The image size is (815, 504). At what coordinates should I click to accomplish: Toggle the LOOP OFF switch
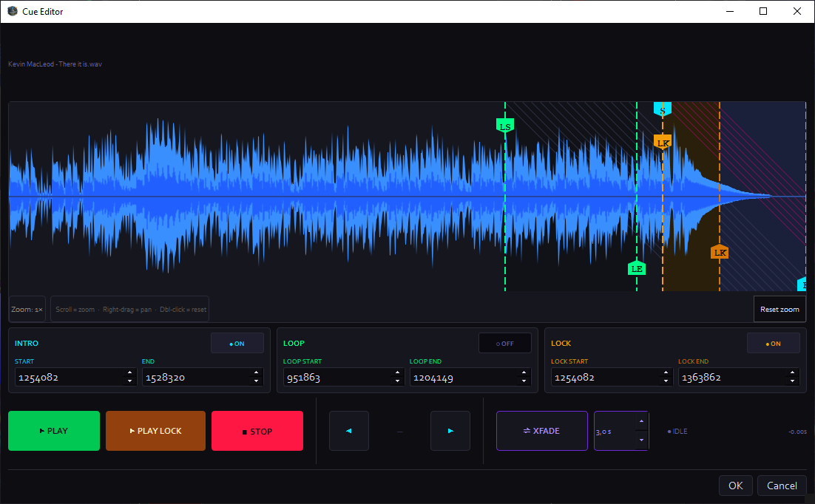click(x=504, y=344)
